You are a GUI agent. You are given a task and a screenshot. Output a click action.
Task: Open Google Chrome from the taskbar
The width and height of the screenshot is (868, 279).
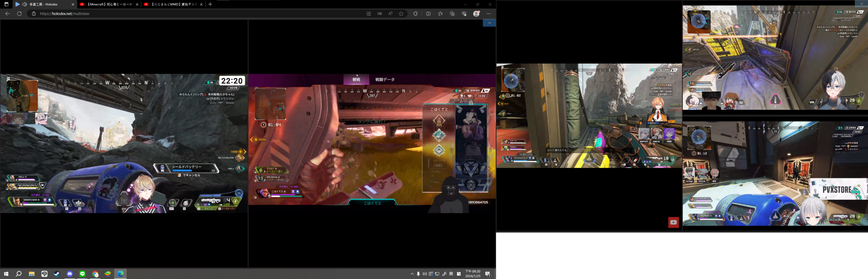(x=95, y=274)
